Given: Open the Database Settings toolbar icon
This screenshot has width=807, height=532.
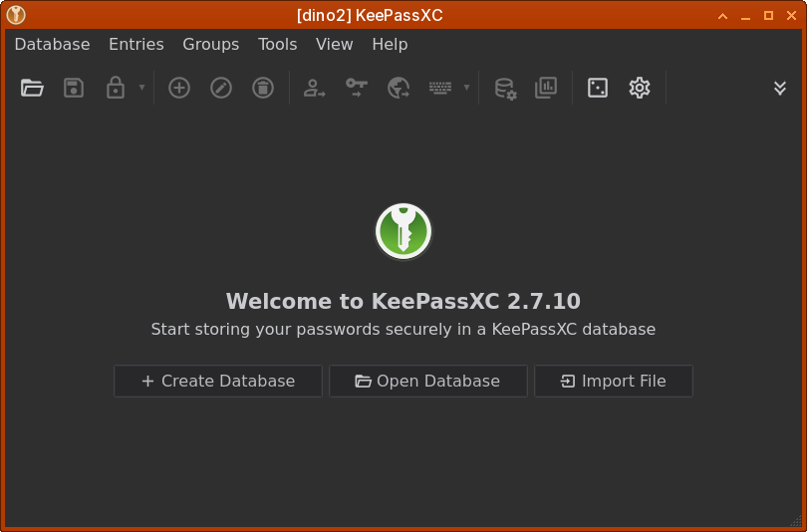Looking at the screenshot, I should [505, 88].
